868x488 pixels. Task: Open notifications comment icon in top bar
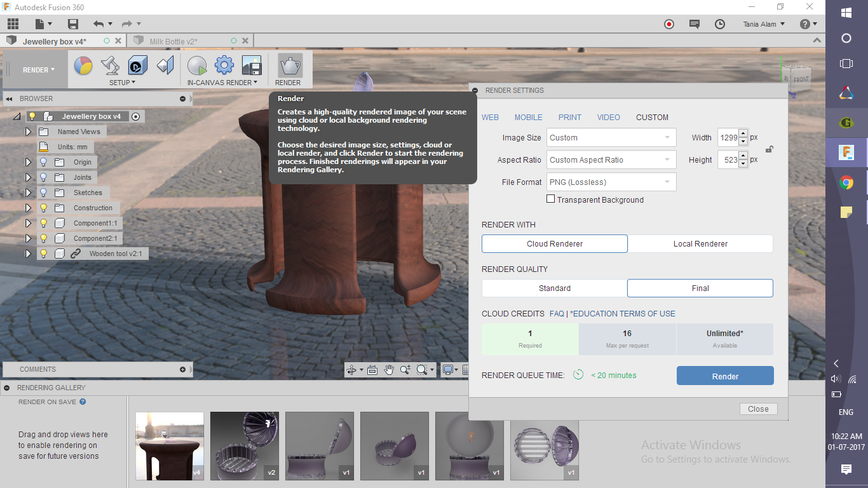tap(695, 24)
